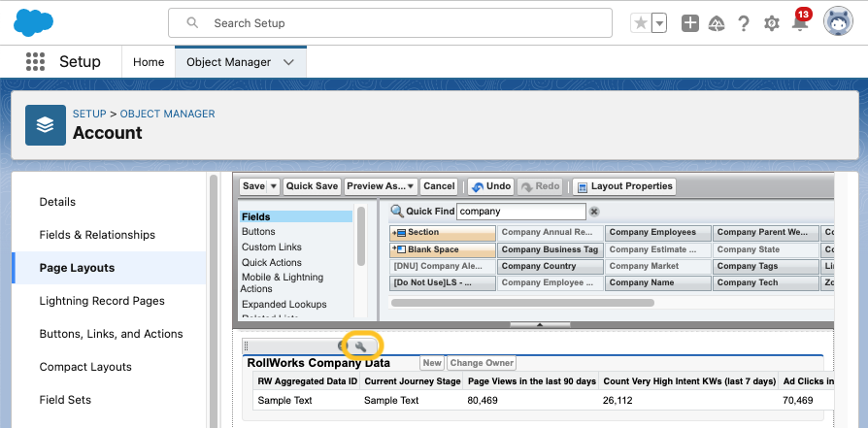Click the star to favorite this page

click(640, 23)
